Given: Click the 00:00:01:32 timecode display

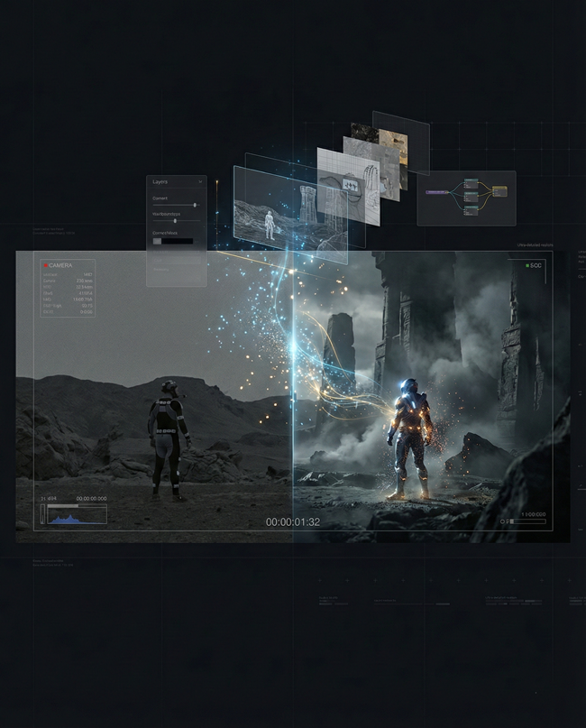Looking at the screenshot, I should [x=293, y=521].
